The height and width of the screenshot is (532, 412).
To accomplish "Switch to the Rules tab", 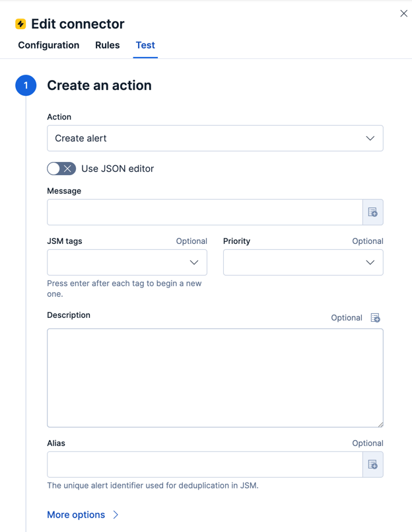I will [x=107, y=45].
